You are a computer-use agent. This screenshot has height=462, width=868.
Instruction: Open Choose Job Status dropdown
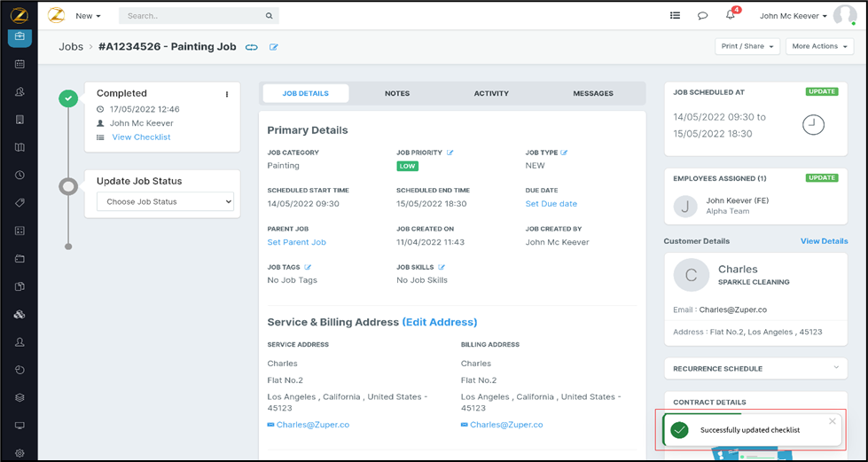[x=165, y=201]
